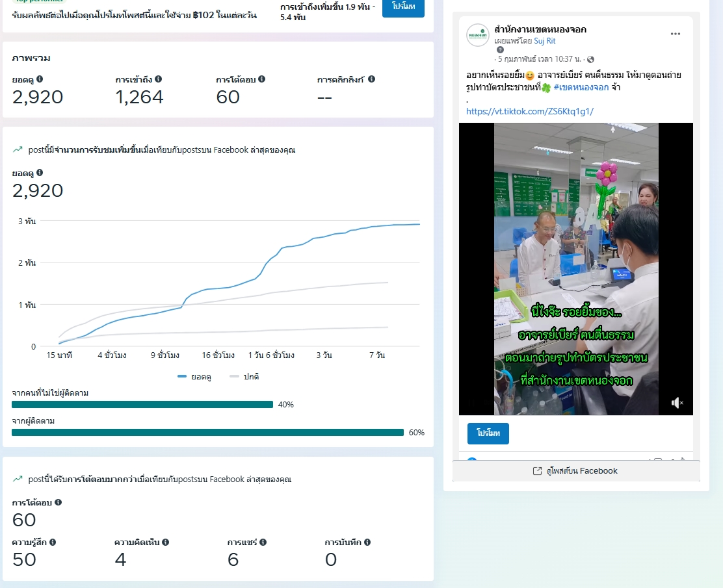The image size is (723, 588).
Task: Open the #เขตหนองจอก hashtag
Action: (x=581, y=87)
